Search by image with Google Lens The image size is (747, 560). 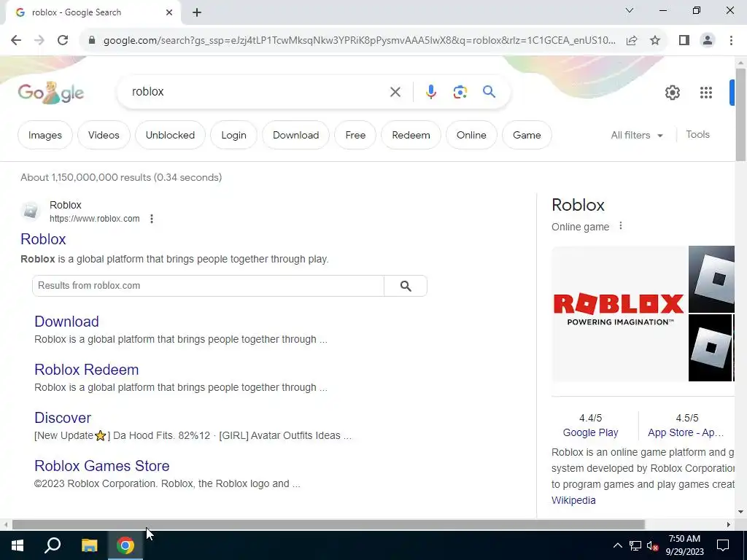[460, 91]
